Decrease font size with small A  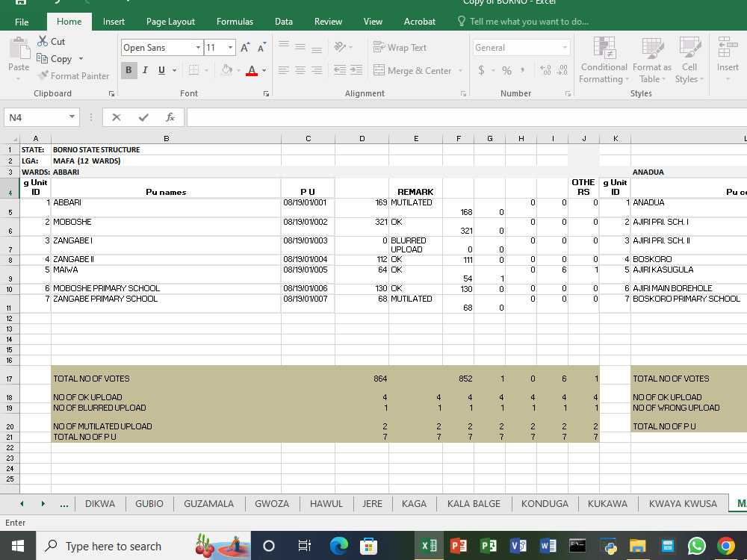tap(261, 48)
